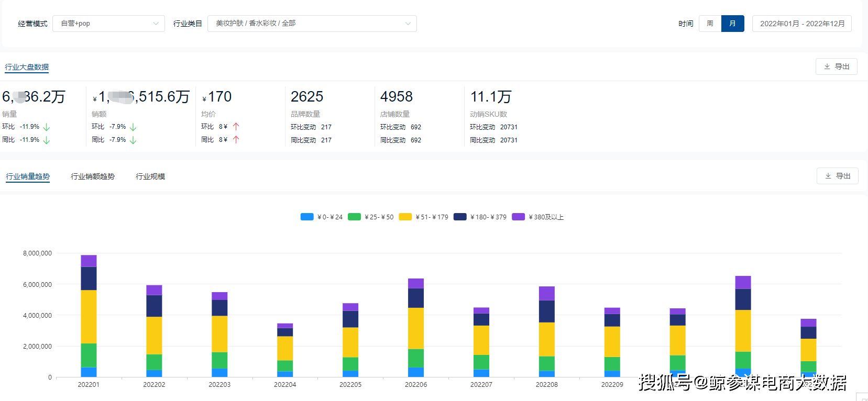Click the 动销SKU数 label
868x401 pixels.
[x=488, y=114]
